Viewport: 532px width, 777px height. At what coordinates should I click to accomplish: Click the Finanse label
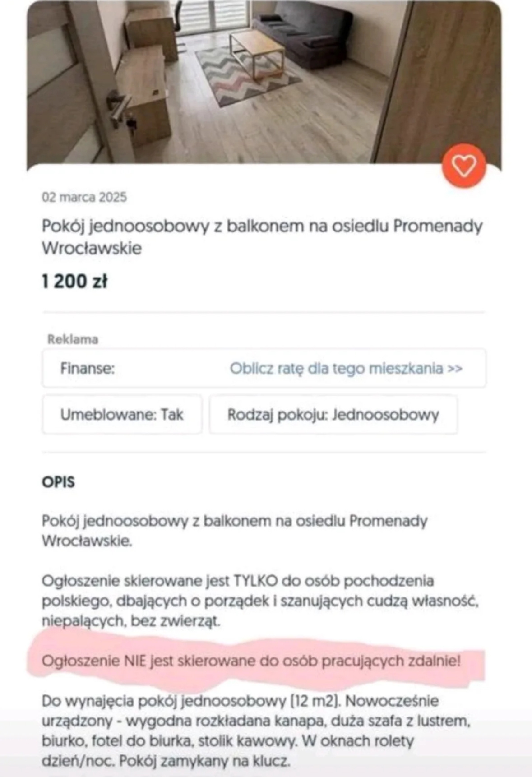tap(88, 368)
